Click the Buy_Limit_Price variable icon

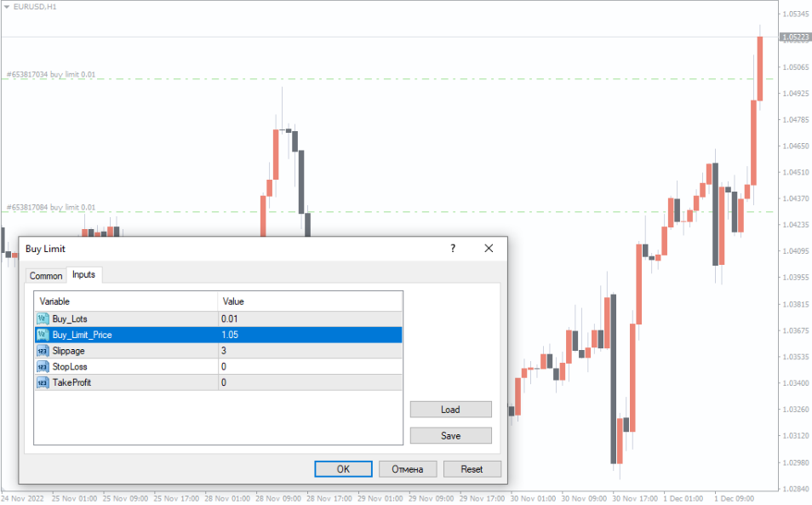(43, 335)
